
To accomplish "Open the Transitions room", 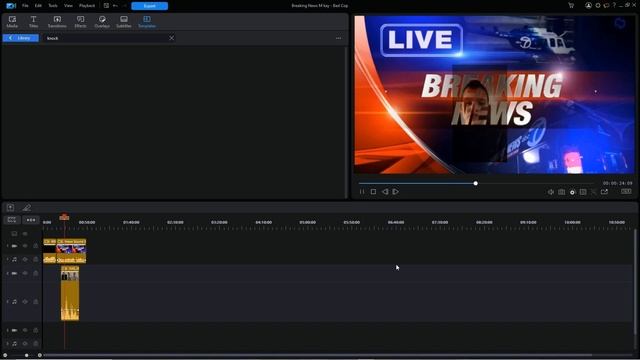I will 57,22.
